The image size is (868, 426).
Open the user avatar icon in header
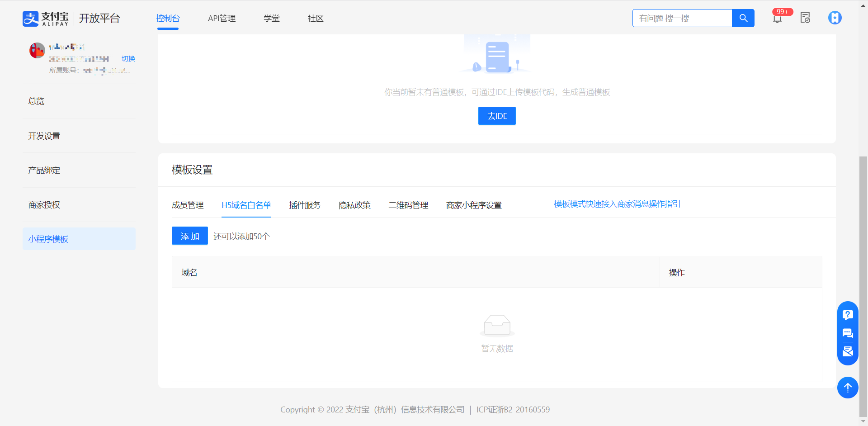pos(835,18)
